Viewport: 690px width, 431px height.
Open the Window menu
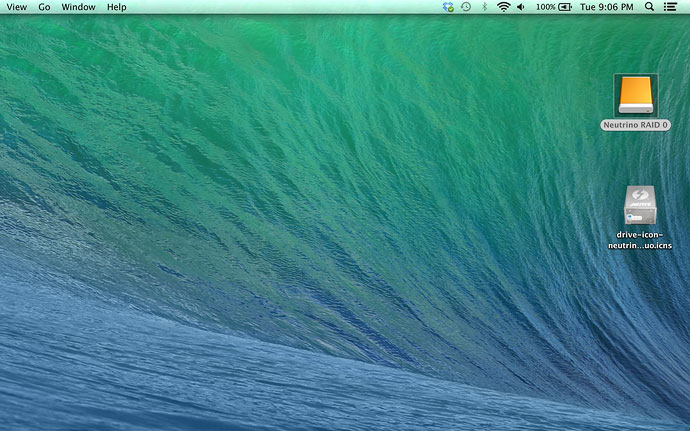click(x=79, y=7)
